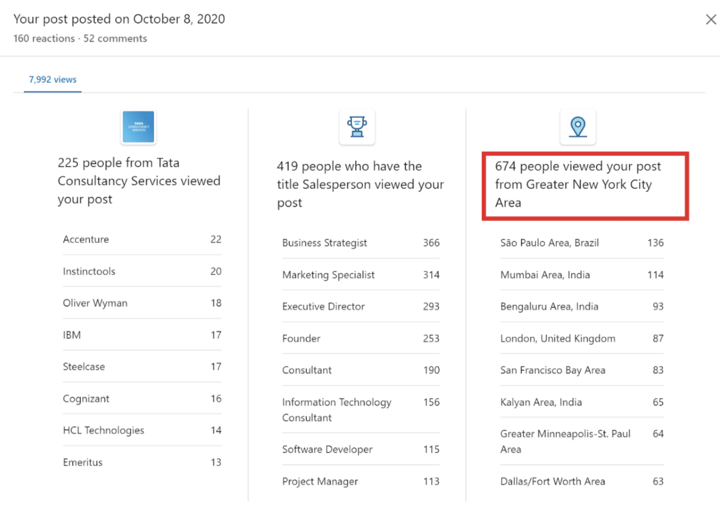This screenshot has height=512, width=720.
Task: Click Mumbai Area, India row
Action: click(582, 275)
